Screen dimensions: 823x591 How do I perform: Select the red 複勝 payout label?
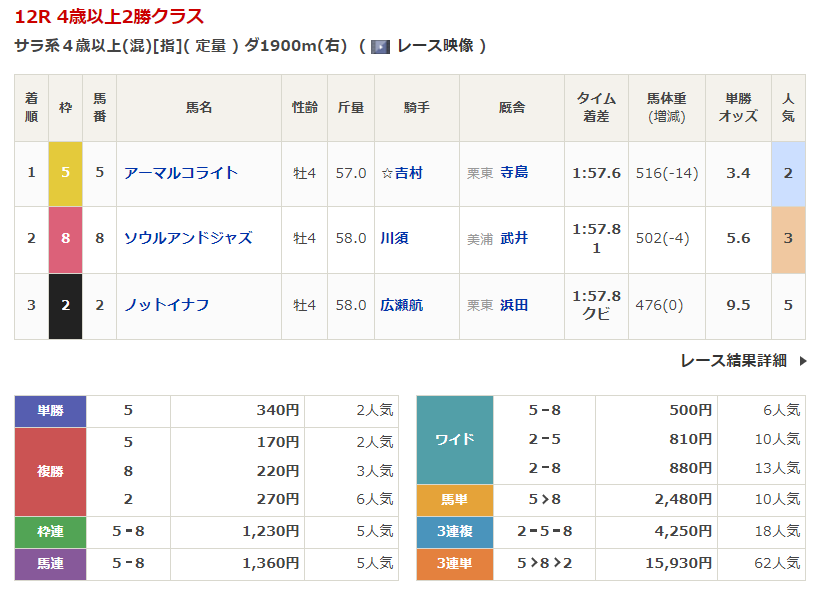pyautogui.click(x=51, y=471)
